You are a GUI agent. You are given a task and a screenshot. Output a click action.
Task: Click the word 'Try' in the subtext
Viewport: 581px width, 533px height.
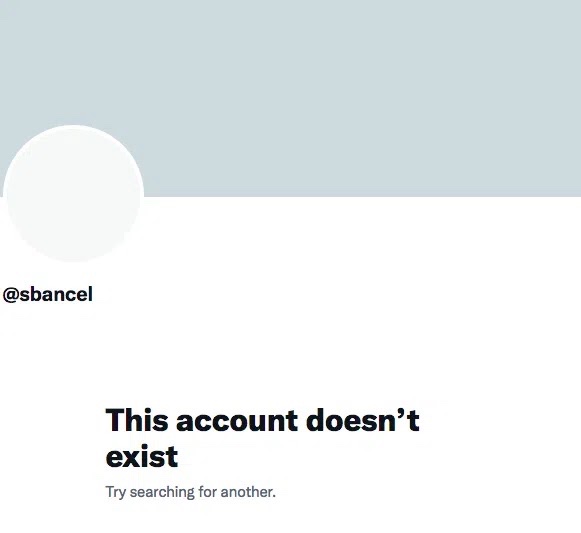[x=116, y=493]
